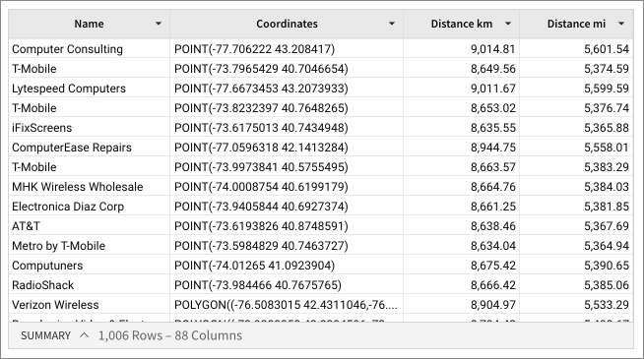Screen dimensions: 644x359
Task: Click coordinates POINT(-73.6193826 40.8748591)
Action: tap(261, 226)
